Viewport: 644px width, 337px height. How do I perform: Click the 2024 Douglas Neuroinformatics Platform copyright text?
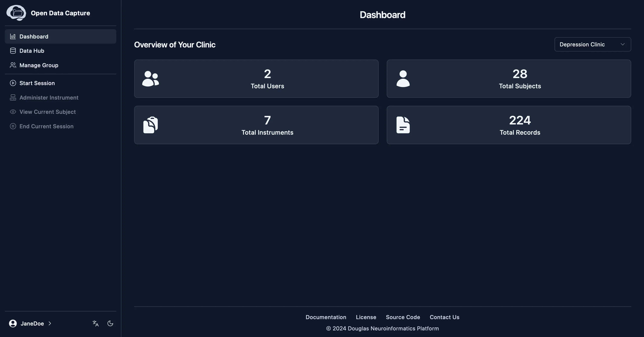(x=382, y=328)
